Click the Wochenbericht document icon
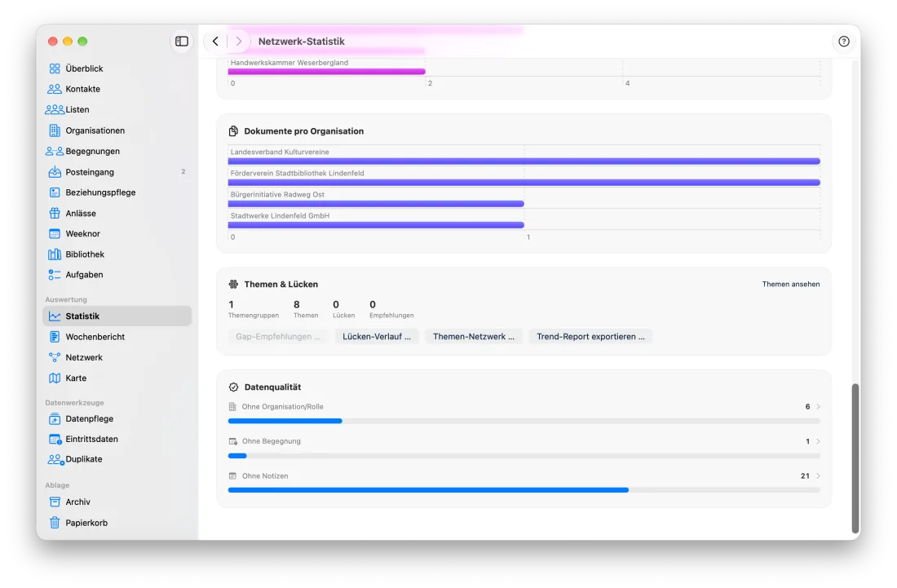 [55, 337]
